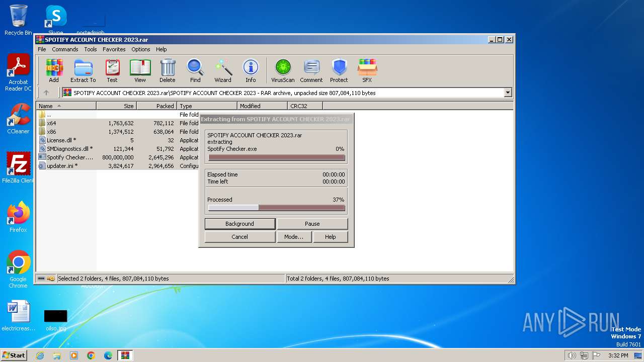Sort list by Name column
Image resolution: width=644 pixels, height=362 pixels.
point(66,106)
